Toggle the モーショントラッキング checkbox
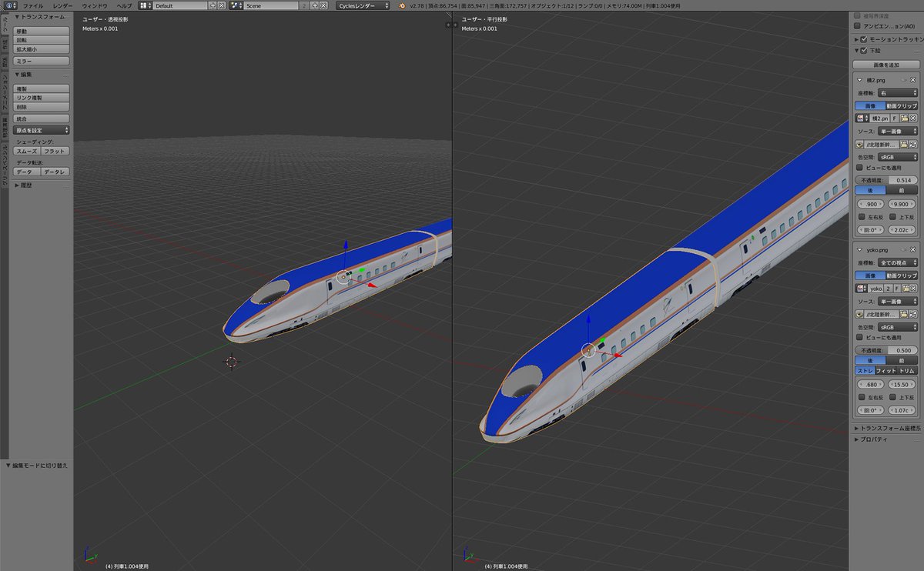Screen dimensions: 924x571 [864, 38]
